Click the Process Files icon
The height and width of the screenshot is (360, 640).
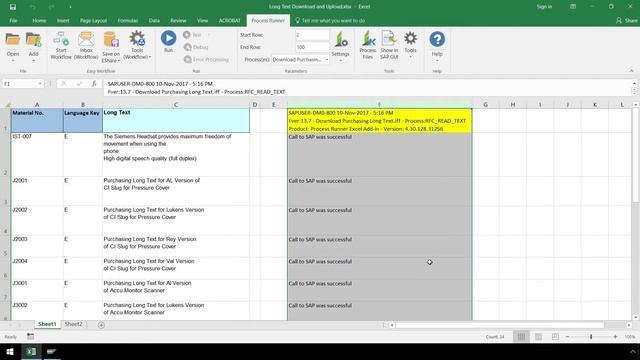(368, 38)
